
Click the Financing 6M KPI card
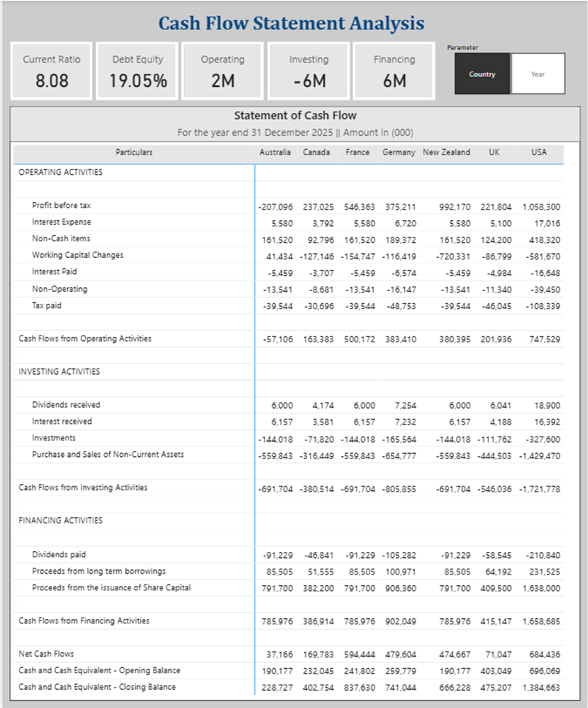(x=394, y=71)
